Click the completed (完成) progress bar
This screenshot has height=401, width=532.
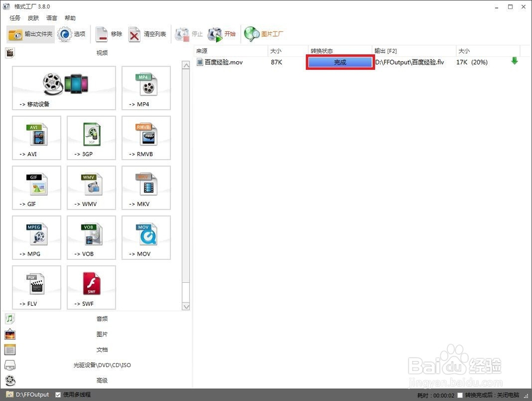click(340, 62)
